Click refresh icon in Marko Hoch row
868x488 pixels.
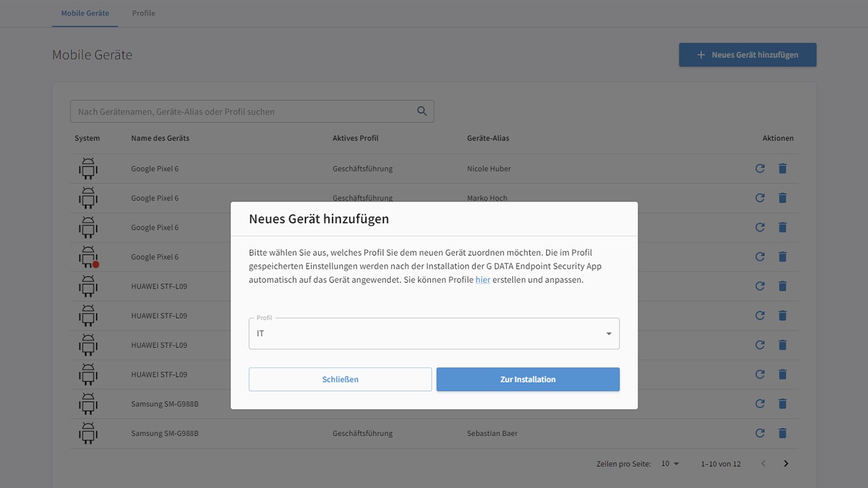click(x=759, y=198)
